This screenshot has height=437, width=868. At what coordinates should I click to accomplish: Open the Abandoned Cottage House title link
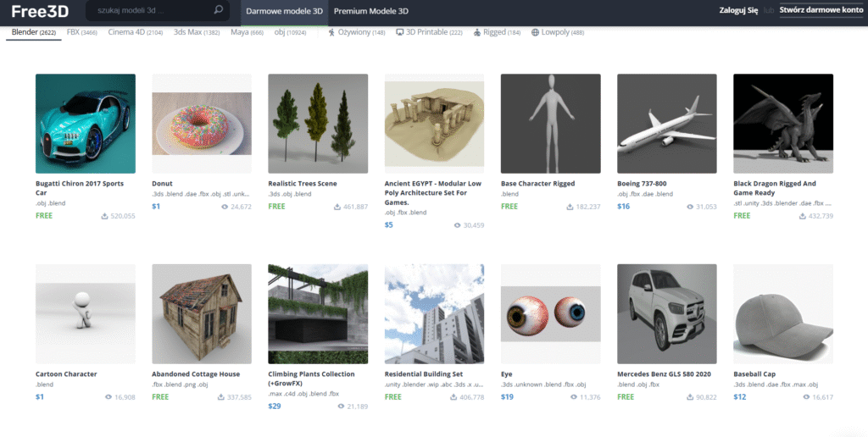(x=195, y=374)
